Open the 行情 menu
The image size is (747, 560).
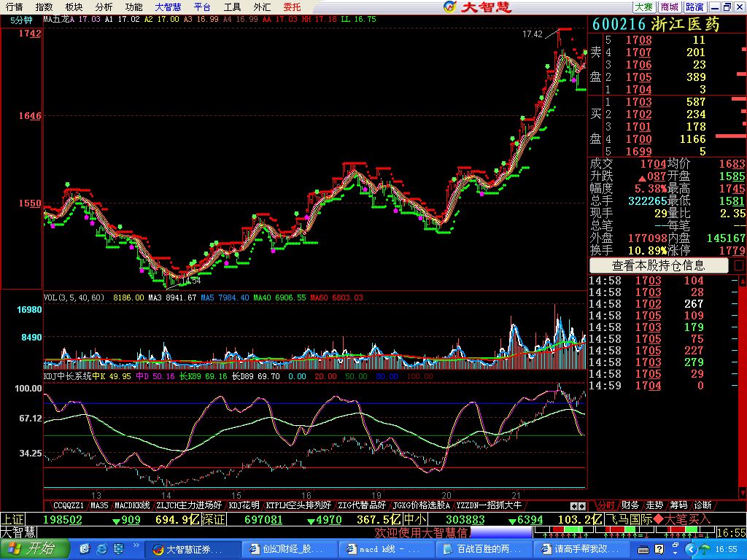pos(15,7)
